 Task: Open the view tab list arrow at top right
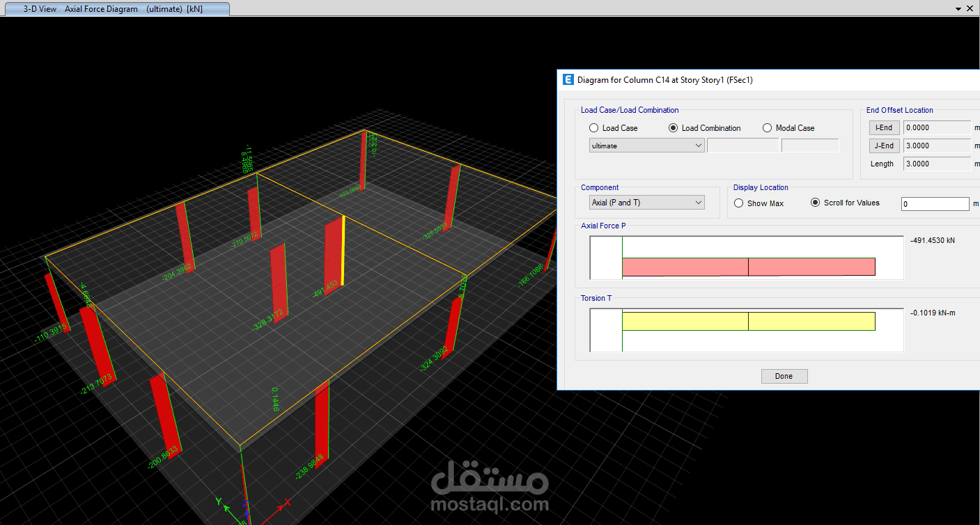coord(960,8)
